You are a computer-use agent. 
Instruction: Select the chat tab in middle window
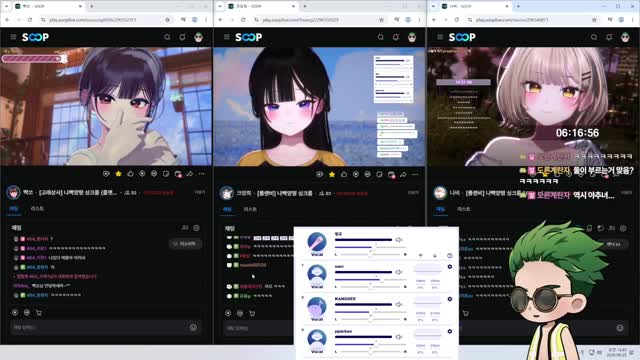[227, 209]
